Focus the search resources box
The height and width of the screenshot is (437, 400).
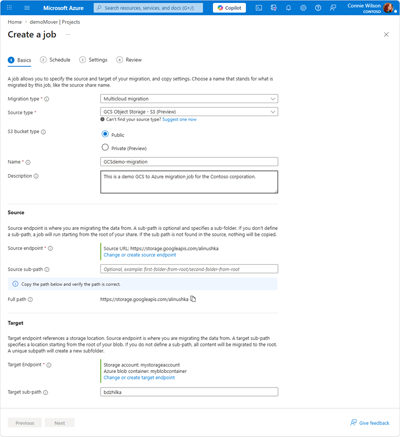(x=148, y=8)
